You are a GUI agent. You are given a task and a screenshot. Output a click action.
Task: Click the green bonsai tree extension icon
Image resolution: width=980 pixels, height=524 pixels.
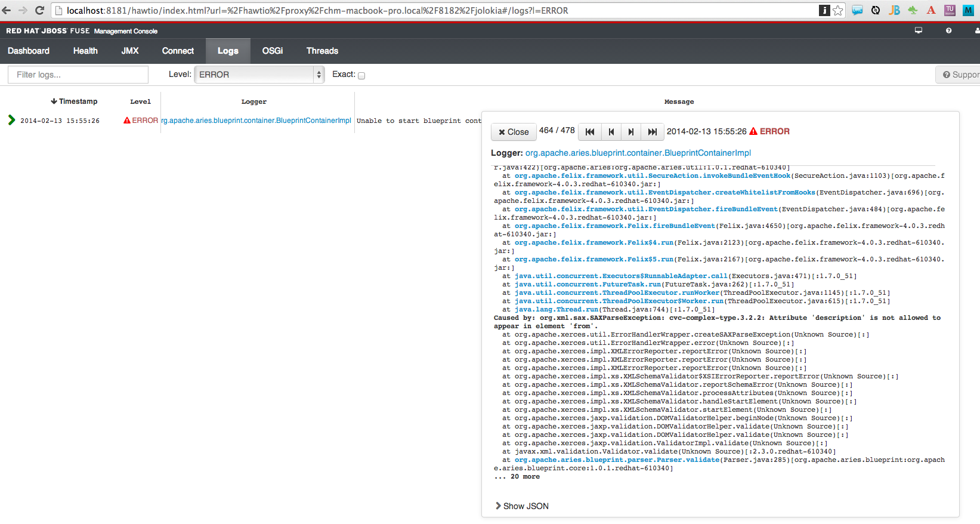click(x=913, y=10)
